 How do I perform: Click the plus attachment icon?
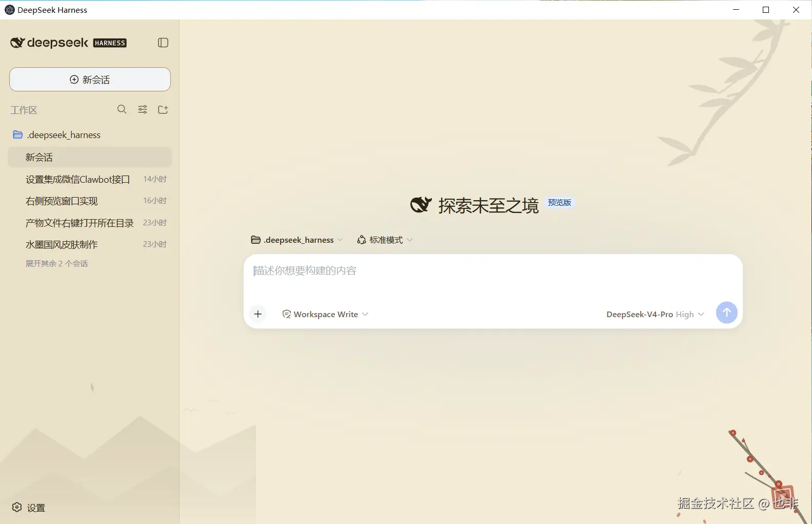[258, 314]
